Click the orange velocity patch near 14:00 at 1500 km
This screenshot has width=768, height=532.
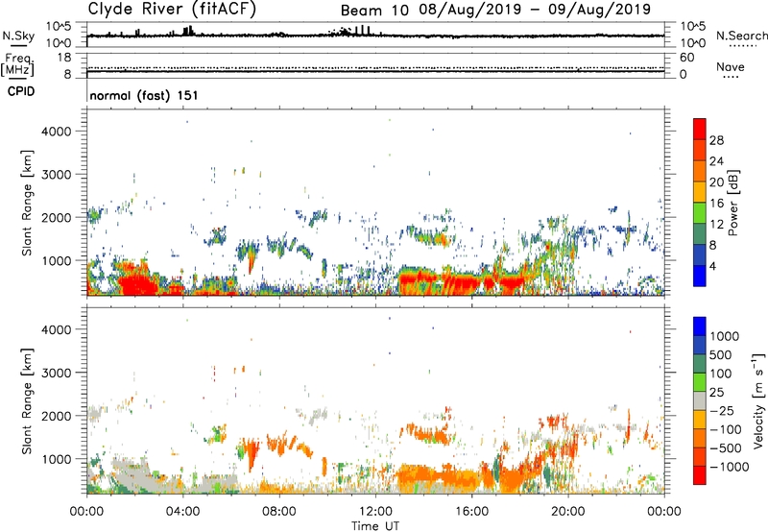tap(431, 434)
